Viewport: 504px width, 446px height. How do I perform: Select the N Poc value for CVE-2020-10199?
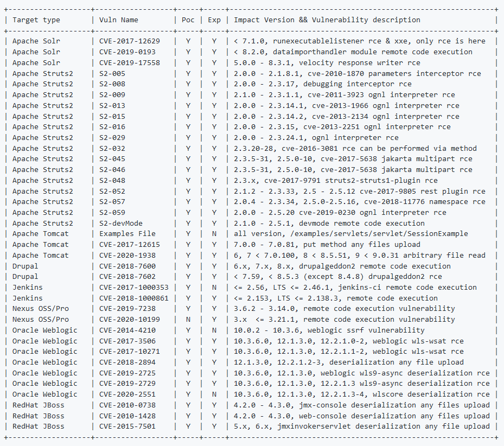click(188, 320)
